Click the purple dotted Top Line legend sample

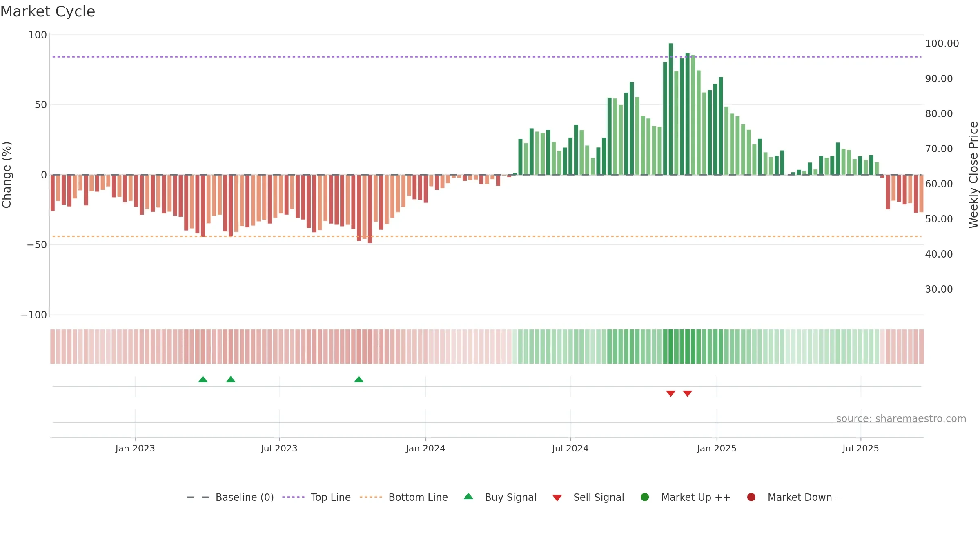tap(293, 497)
